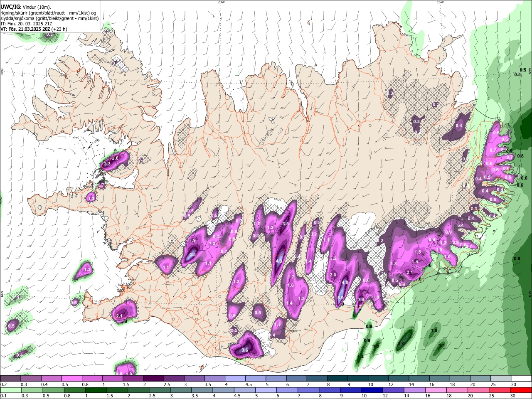Click the '3.5' snowfall value on the map
The height and width of the screenshot is (399, 532).
[x=286, y=224]
